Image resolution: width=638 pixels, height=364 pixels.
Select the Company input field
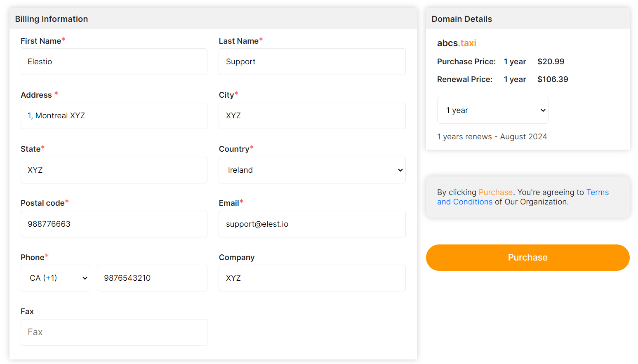click(x=312, y=278)
